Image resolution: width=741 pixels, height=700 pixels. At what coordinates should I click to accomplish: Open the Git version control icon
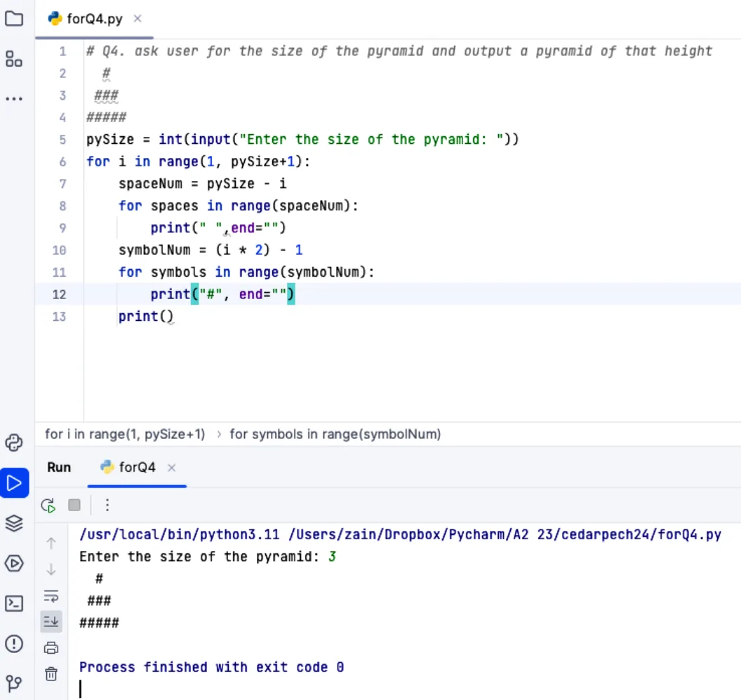click(14, 683)
